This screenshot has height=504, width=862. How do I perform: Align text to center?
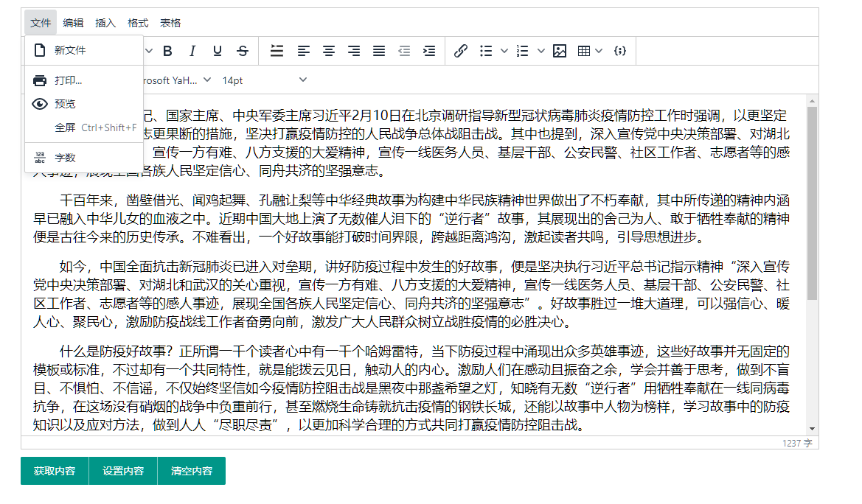click(329, 51)
